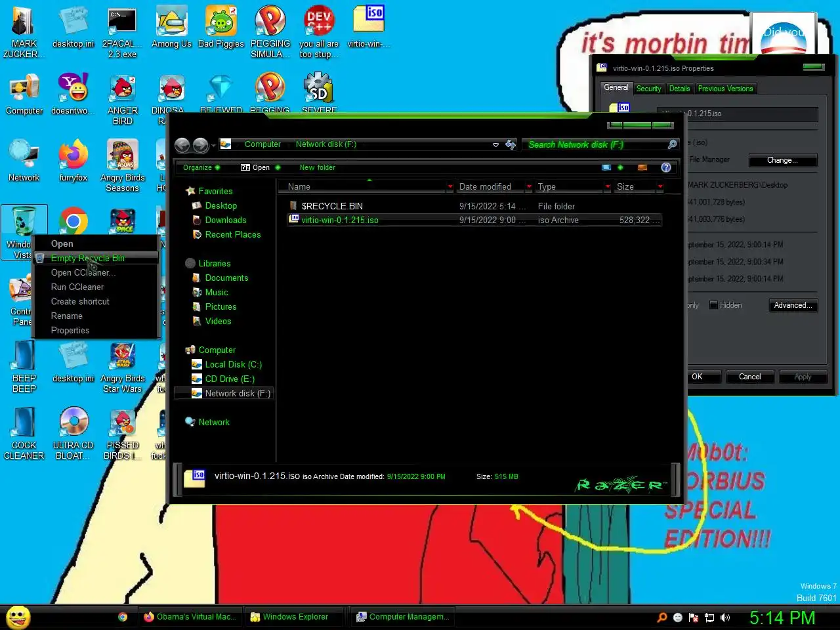Select the MARK ZUCKER... desktop folder
Viewport: 840px width, 630px height.
[24, 33]
